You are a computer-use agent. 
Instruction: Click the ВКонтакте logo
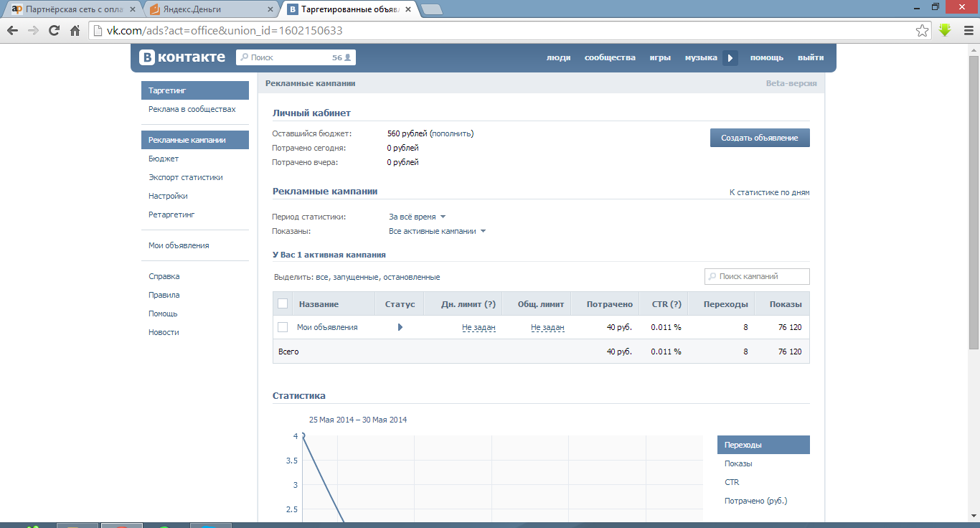click(182, 57)
